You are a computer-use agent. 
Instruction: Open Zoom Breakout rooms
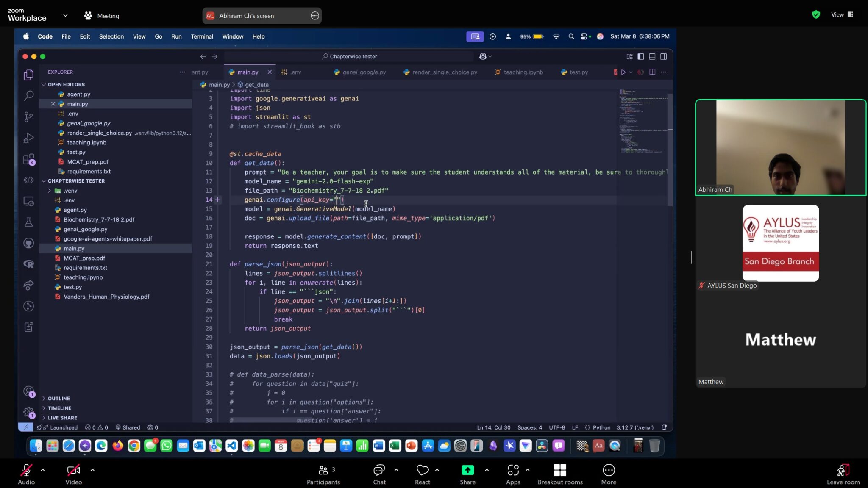pos(560,475)
